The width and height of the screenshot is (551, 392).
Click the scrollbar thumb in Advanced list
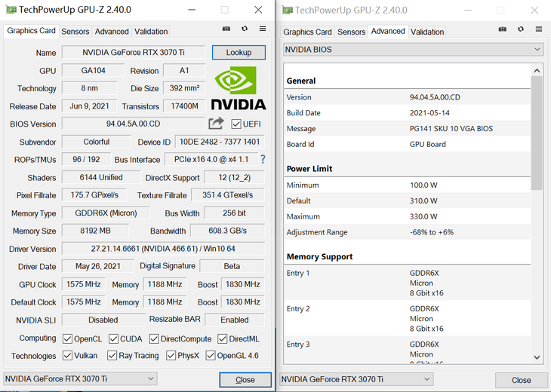click(x=537, y=133)
